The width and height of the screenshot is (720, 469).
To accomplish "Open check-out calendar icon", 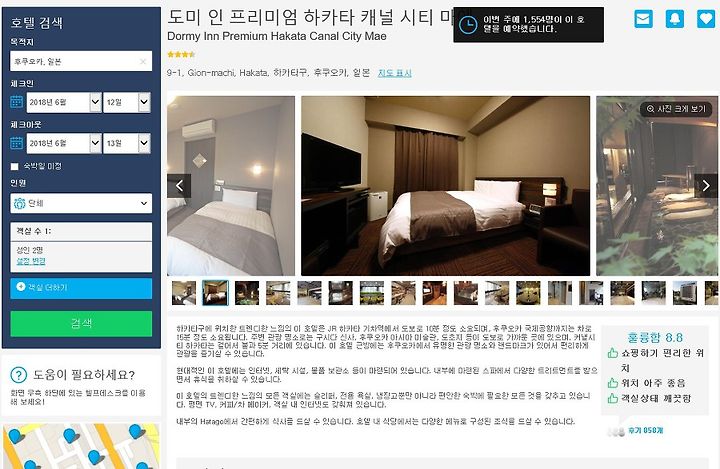I will coord(17,143).
